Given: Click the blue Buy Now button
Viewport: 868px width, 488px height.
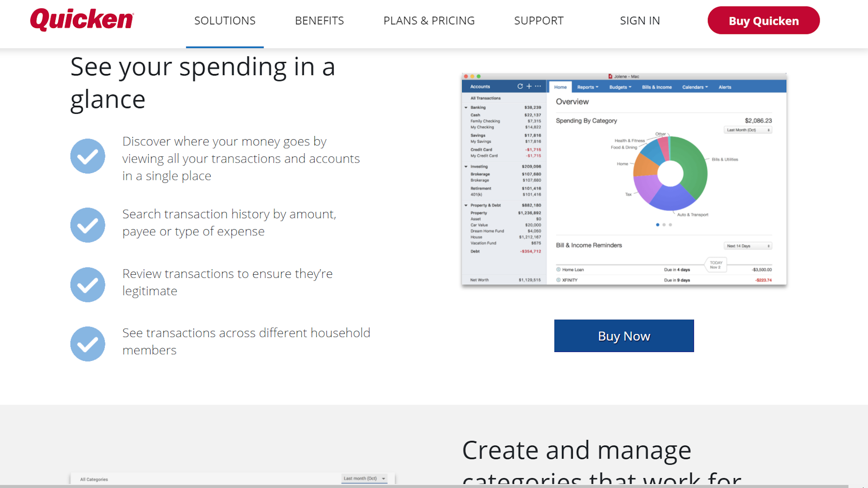Looking at the screenshot, I should [624, 336].
